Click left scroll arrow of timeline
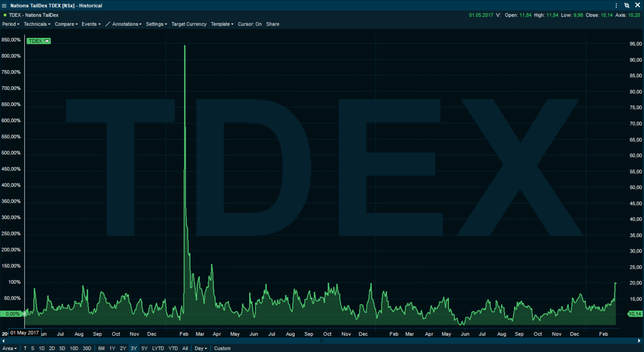The width and height of the screenshot is (644, 352). click(x=3, y=341)
